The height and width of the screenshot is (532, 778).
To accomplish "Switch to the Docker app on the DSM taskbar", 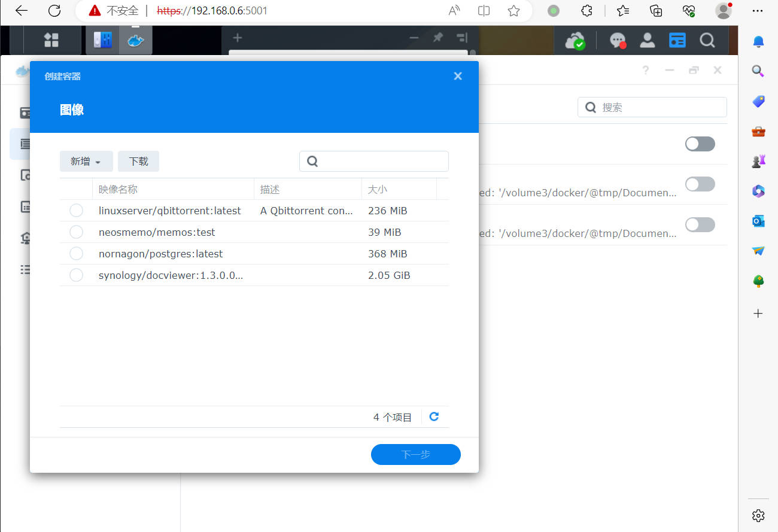I will pos(136,40).
